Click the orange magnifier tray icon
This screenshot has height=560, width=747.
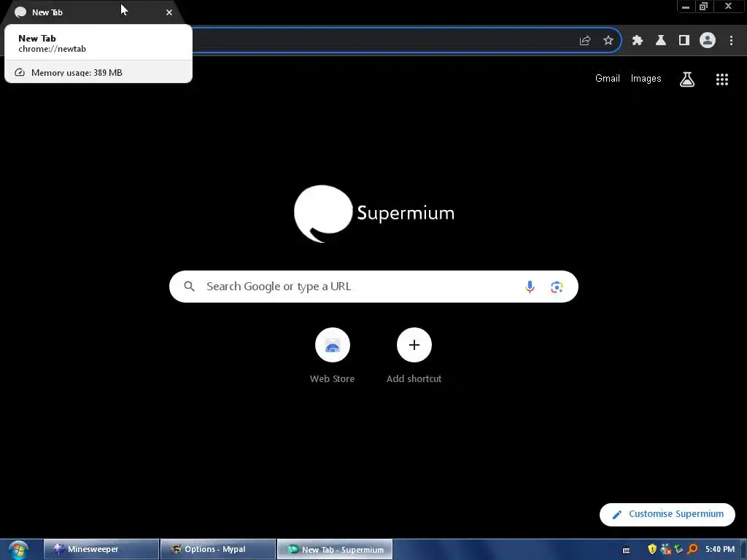[692, 549]
